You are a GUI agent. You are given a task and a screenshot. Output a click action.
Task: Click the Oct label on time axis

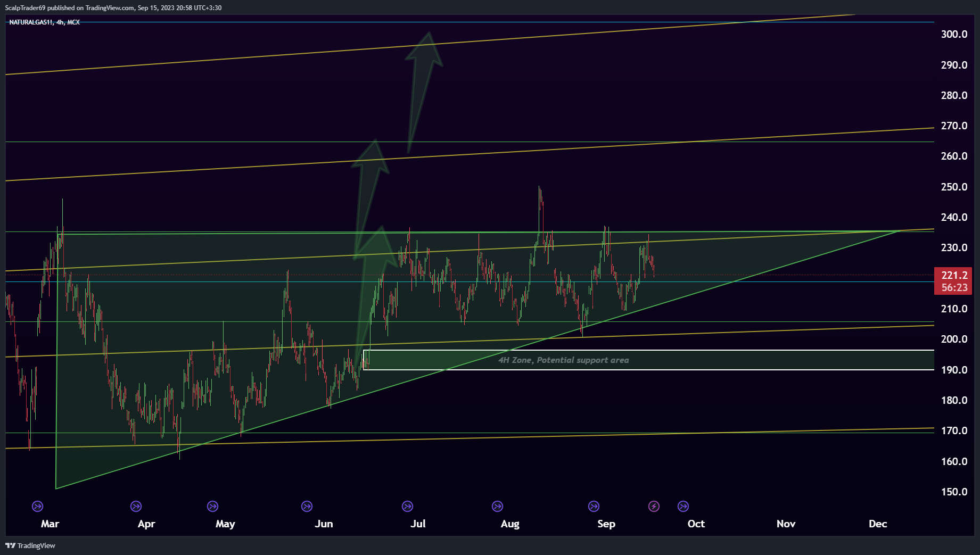pyautogui.click(x=696, y=524)
